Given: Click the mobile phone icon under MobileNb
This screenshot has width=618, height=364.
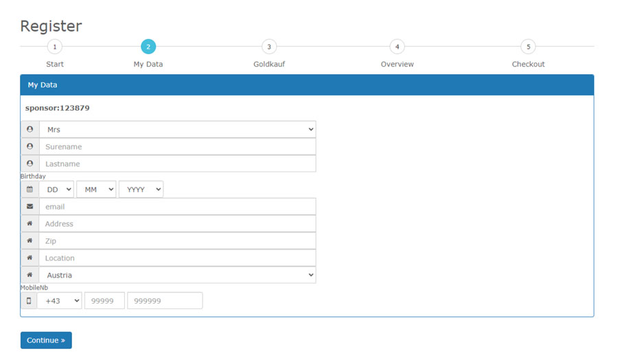Looking at the screenshot, I should point(29,301).
